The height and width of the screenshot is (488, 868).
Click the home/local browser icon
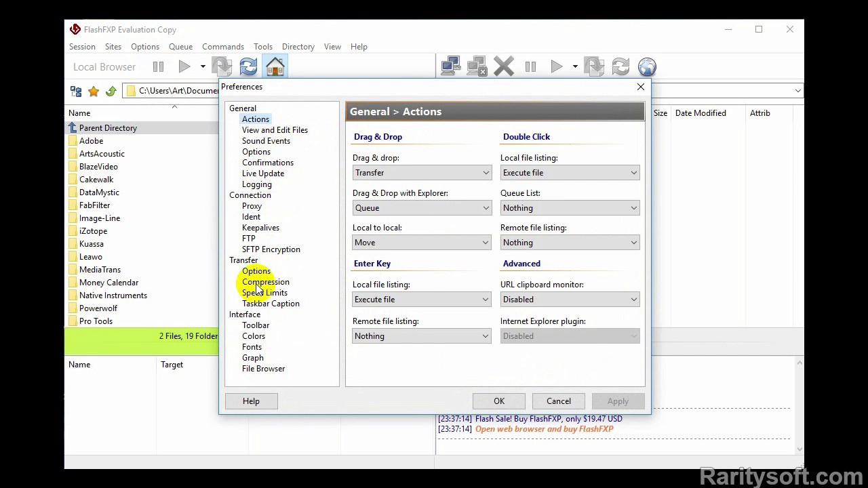pos(275,66)
